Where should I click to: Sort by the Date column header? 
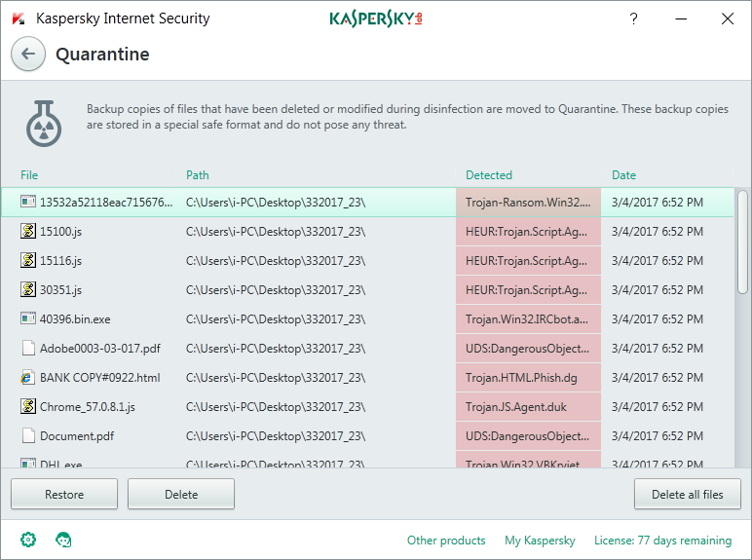623,175
